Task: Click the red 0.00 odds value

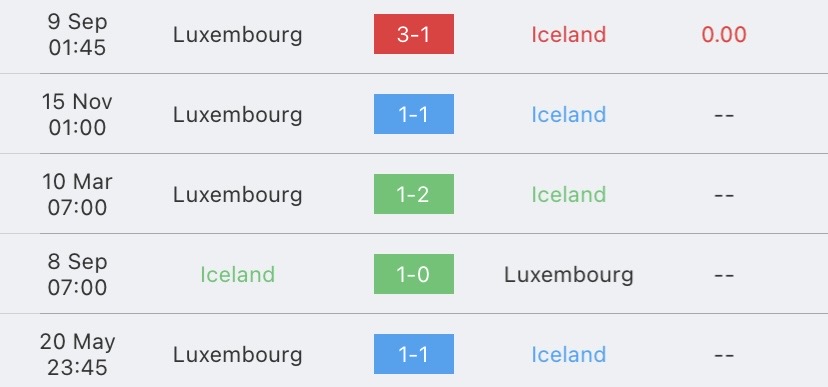Action: (724, 35)
